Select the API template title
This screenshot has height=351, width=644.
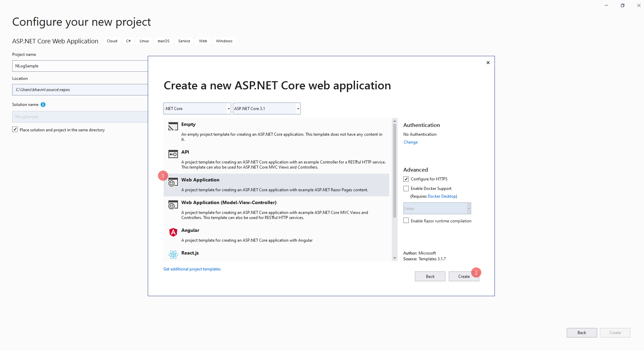[x=185, y=152]
